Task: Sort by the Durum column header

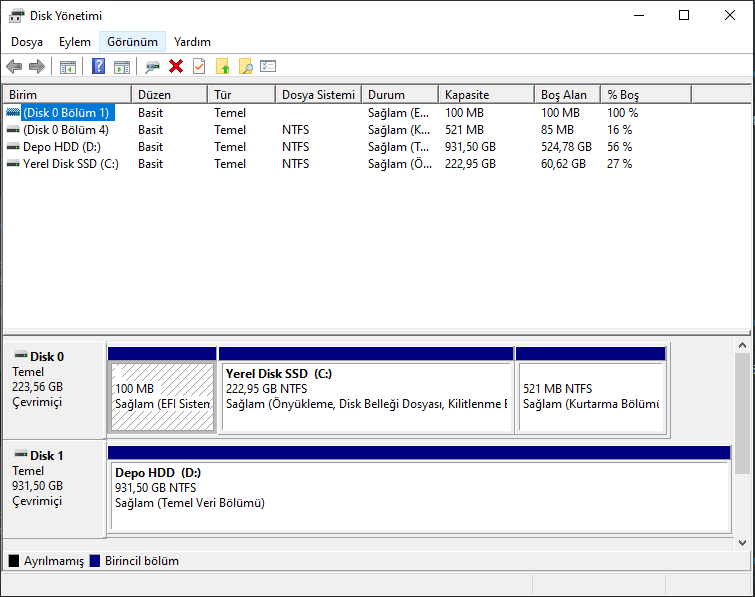Action: [400, 95]
